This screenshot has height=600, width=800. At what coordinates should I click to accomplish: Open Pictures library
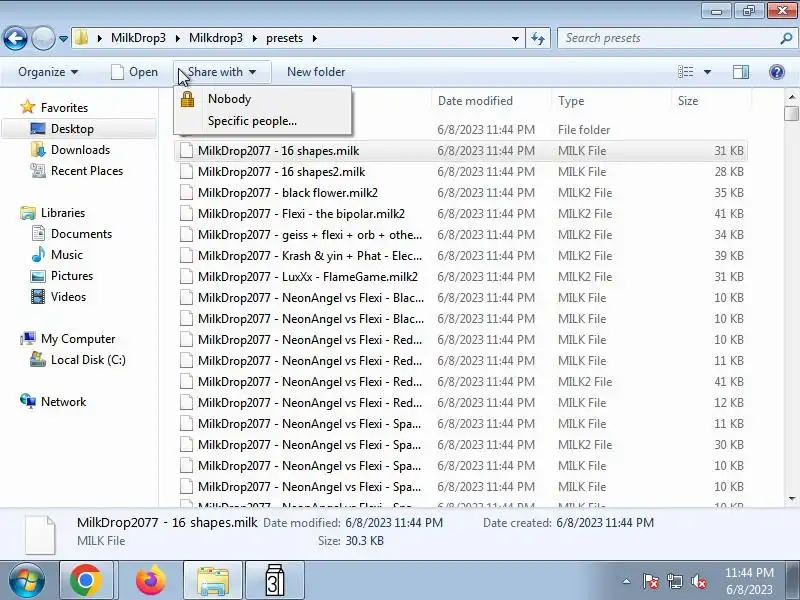coord(72,276)
